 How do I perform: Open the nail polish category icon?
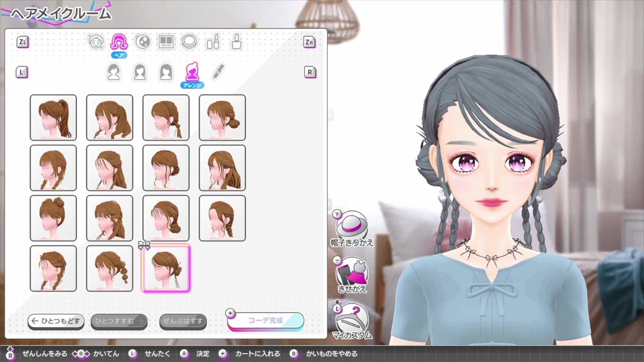click(236, 41)
